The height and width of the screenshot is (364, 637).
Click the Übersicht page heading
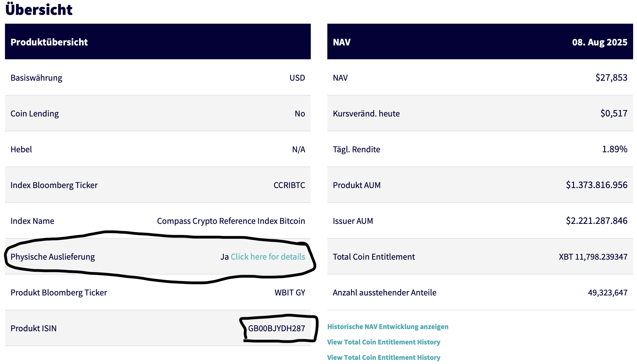tap(39, 10)
